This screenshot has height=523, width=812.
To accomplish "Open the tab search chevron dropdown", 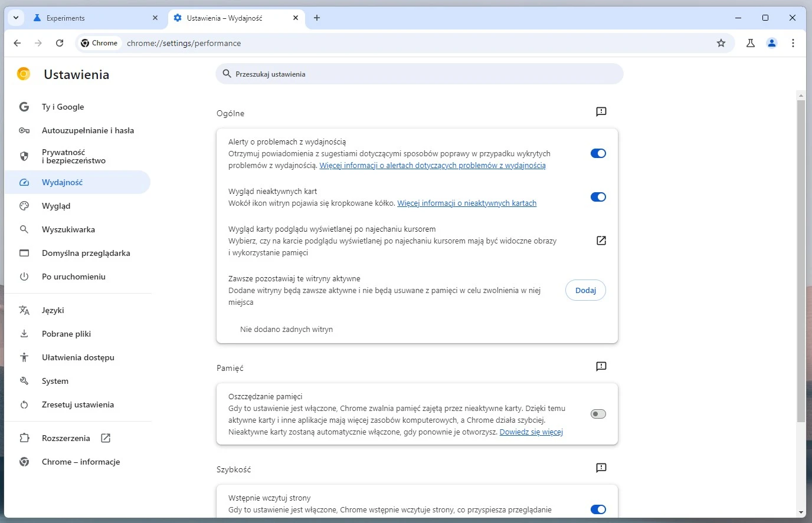I will [x=16, y=18].
